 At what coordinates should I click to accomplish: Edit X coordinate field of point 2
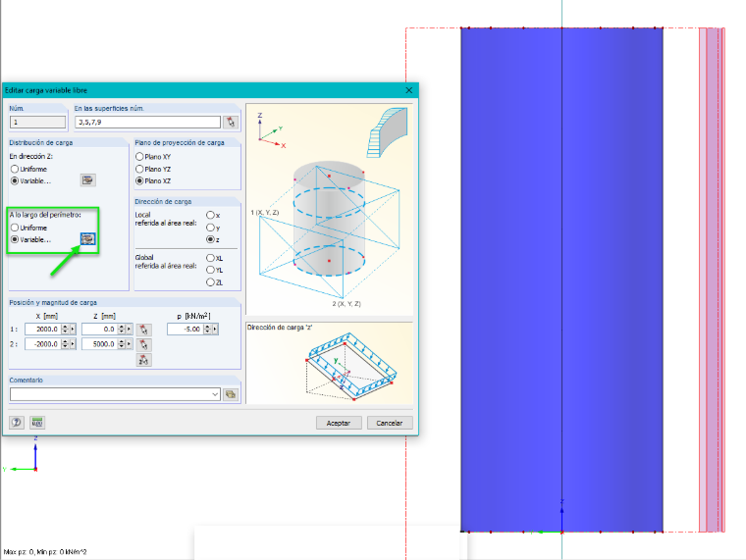[43, 344]
